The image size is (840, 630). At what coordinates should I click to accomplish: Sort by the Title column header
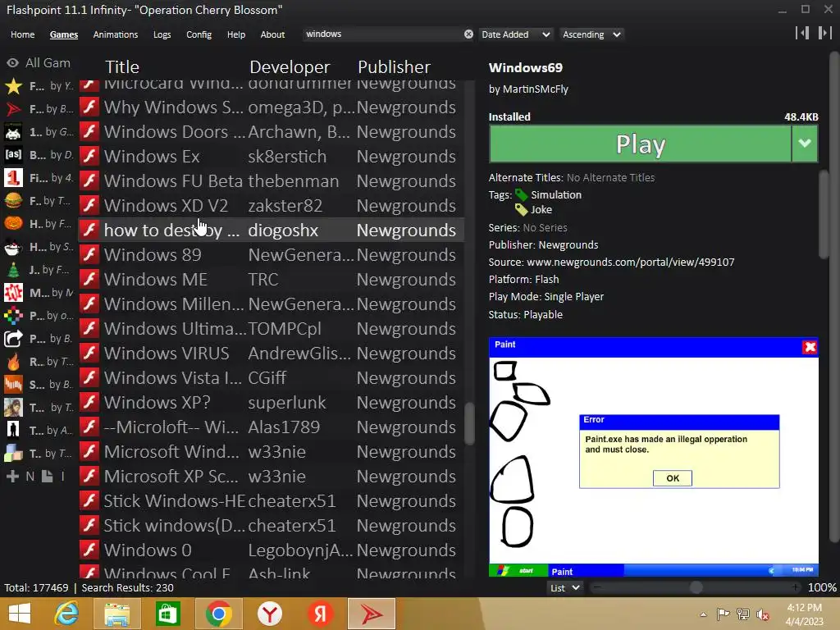(122, 67)
